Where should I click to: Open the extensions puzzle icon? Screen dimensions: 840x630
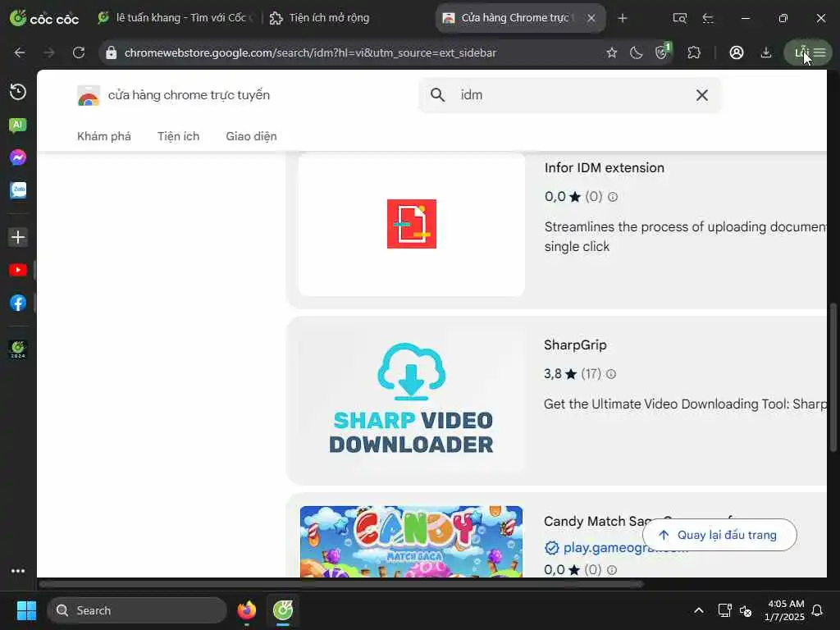click(x=694, y=52)
